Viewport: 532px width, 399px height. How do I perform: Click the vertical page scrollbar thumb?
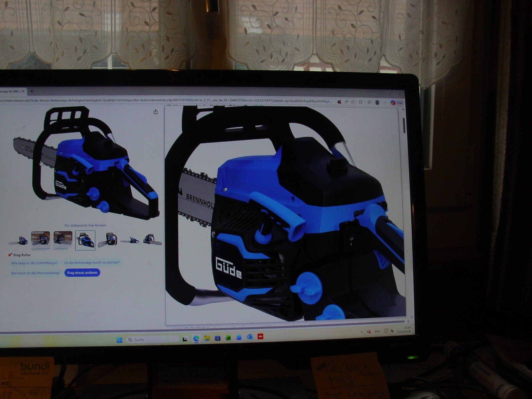click(404, 126)
